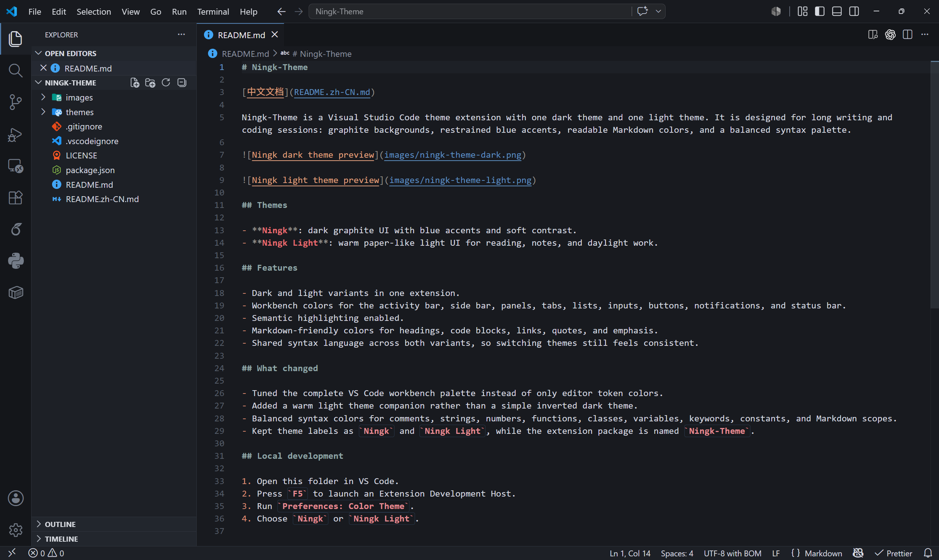939x560 pixels.
Task: Open Run and Debug view
Action: [15, 134]
